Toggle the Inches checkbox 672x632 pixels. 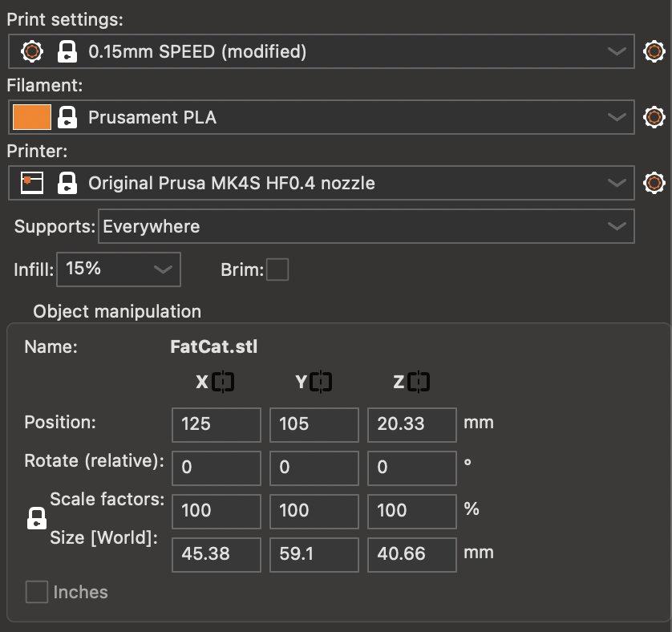pyautogui.click(x=37, y=593)
